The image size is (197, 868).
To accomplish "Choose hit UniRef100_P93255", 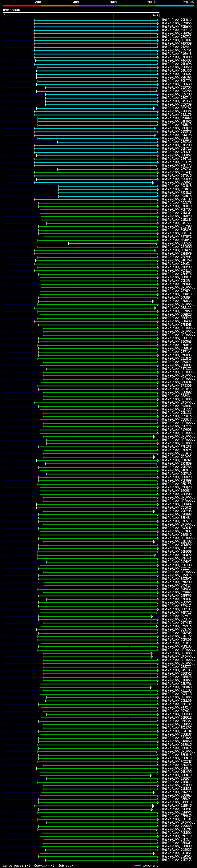I will pos(176,91).
